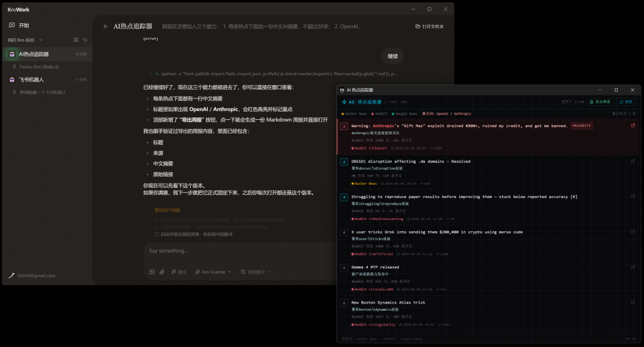This screenshot has width=644, height=347.
Task: Click the image attachment icon in chat input
Action: click(x=152, y=272)
